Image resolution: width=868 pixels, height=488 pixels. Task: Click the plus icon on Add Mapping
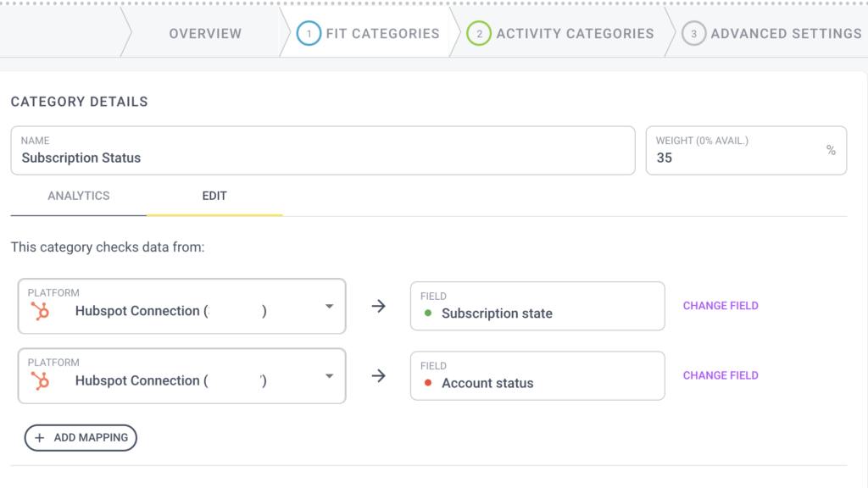click(x=39, y=438)
